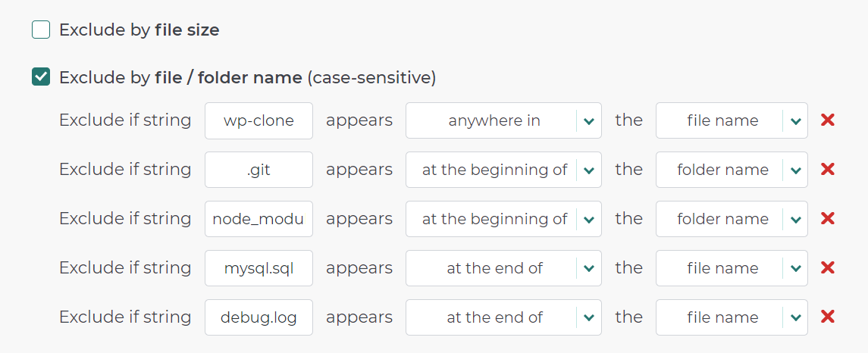Screen dimensions: 868x353
Task: Uncheck Exclude by file / folder name
Action: (x=41, y=77)
